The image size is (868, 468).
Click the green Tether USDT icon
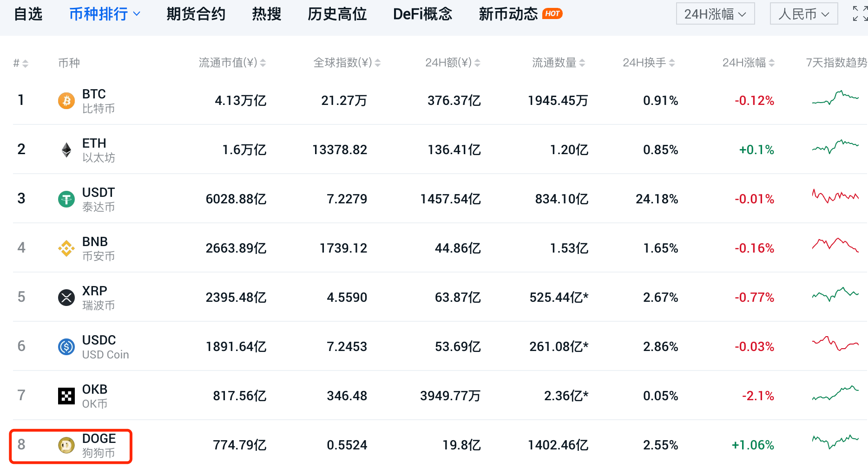[66, 199]
